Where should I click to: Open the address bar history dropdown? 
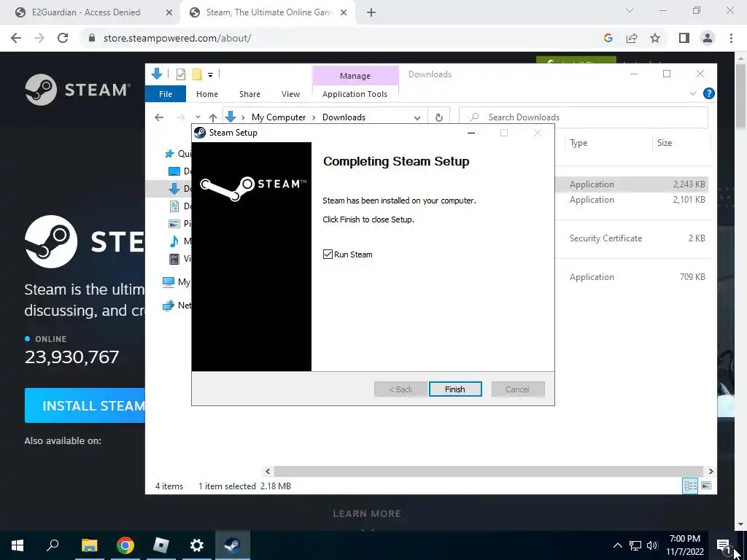point(417,117)
